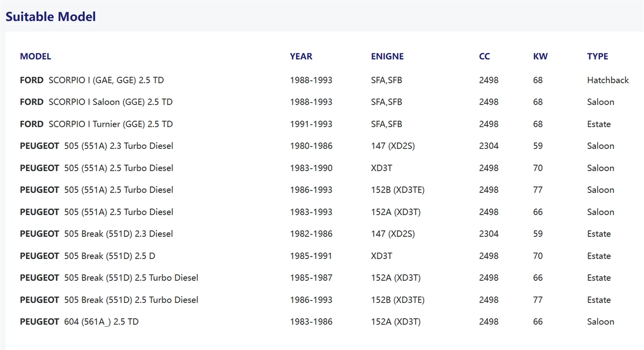Click year range 1983-1986
This screenshot has height=350, width=644.
[x=311, y=322]
